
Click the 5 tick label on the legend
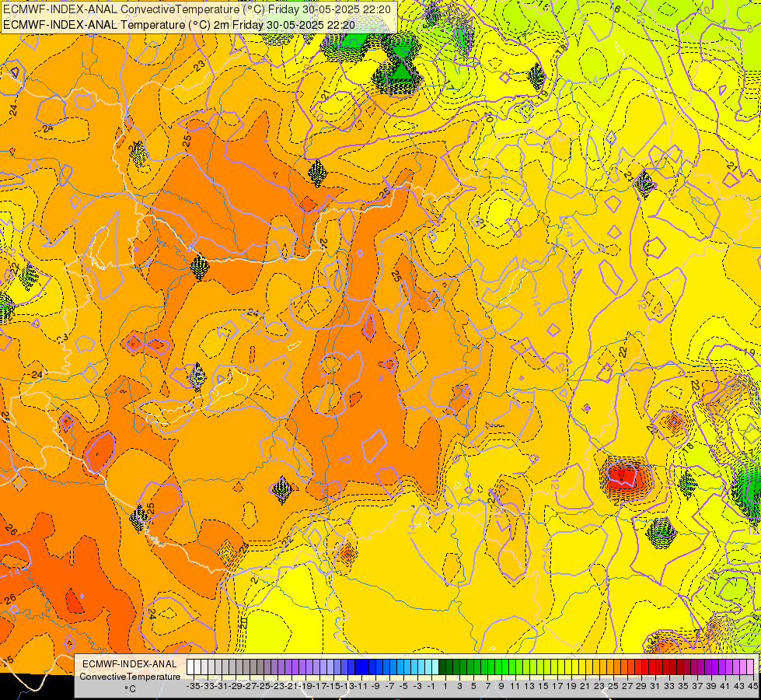[473, 686]
